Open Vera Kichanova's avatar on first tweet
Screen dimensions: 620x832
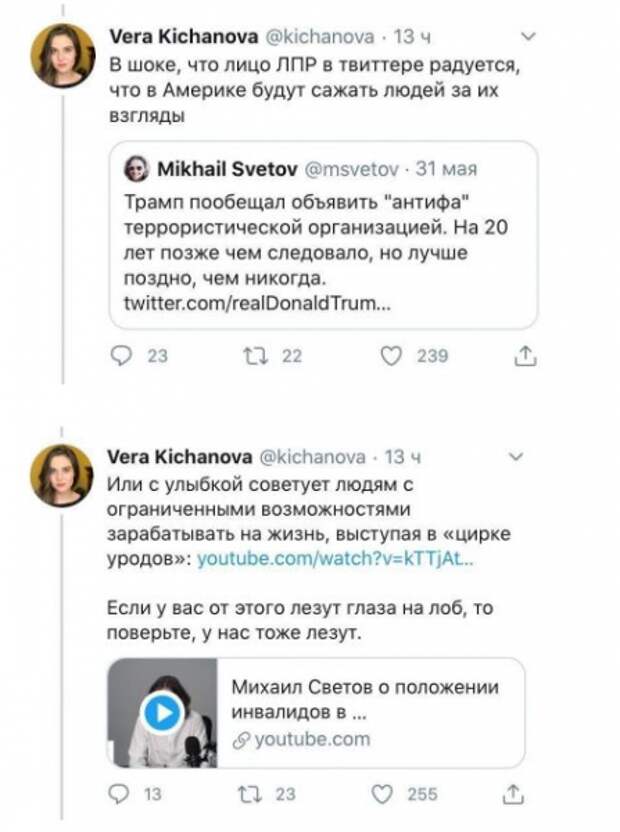[63, 56]
